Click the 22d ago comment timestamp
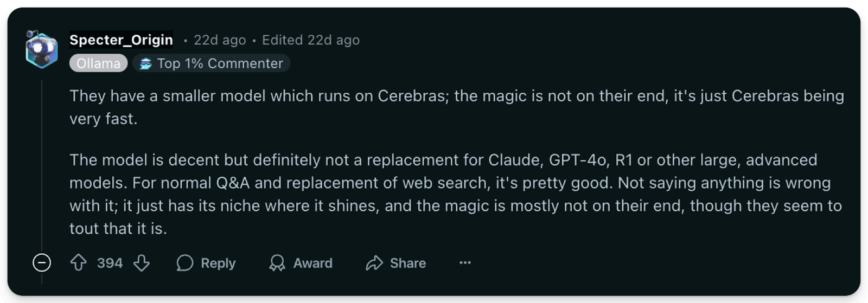Viewport: 868px width, 303px height. (220, 40)
